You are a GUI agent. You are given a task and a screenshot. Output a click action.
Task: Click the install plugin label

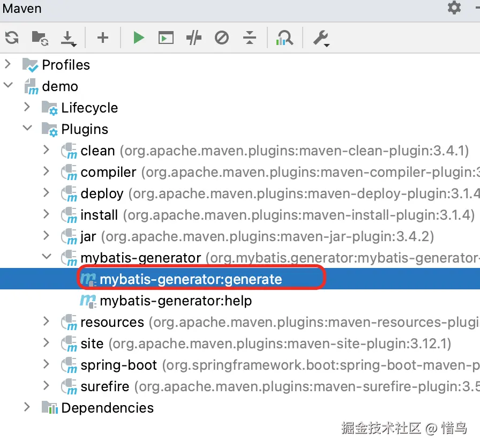click(x=99, y=215)
